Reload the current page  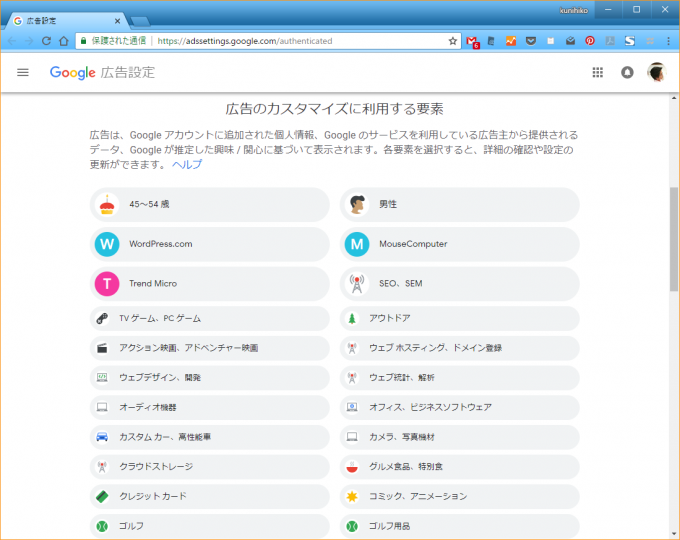pyautogui.click(x=46, y=41)
